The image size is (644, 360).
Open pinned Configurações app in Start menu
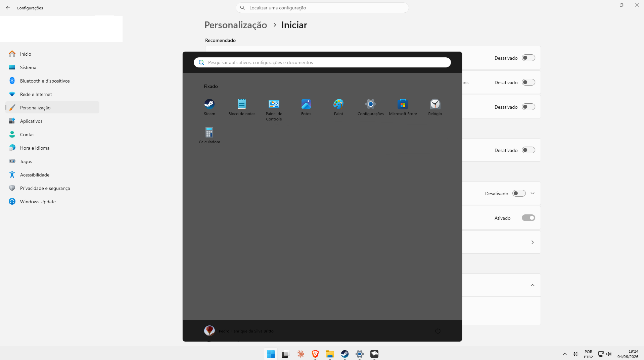[x=371, y=107]
